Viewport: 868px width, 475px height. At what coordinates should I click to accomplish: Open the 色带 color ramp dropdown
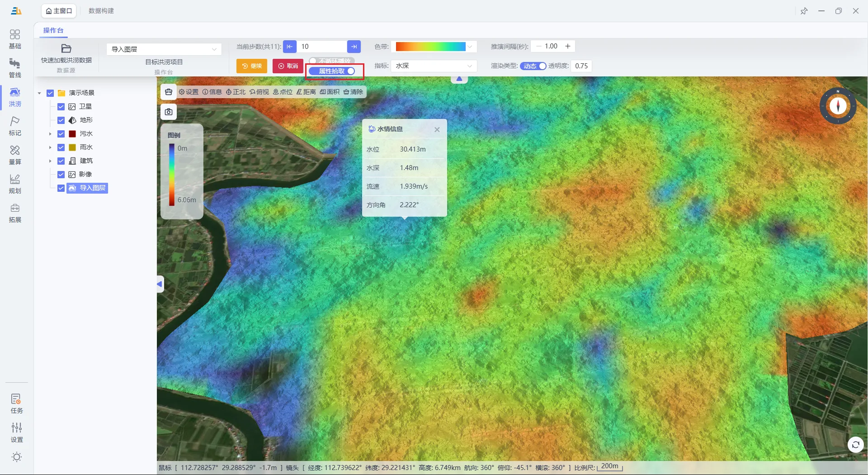click(434, 47)
